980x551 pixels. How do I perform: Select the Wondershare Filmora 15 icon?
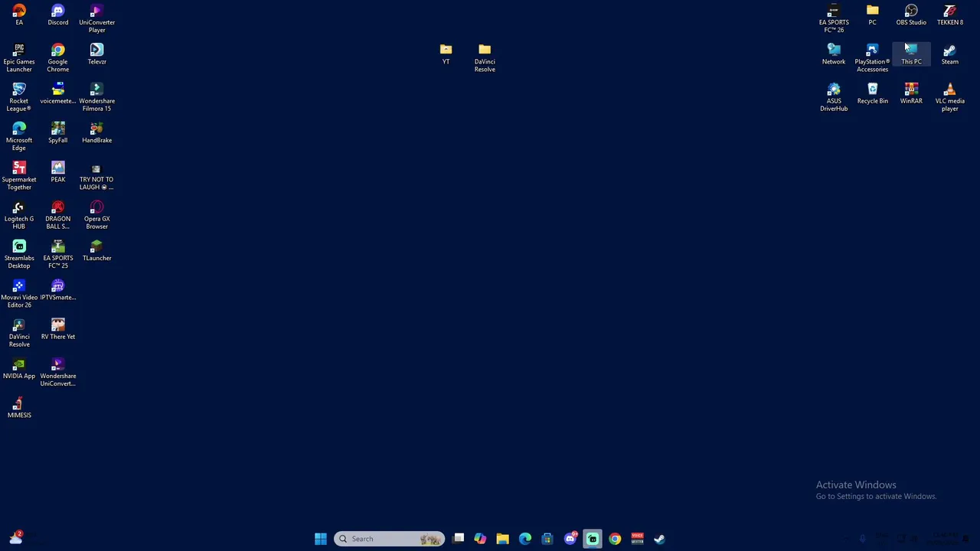[x=96, y=97]
